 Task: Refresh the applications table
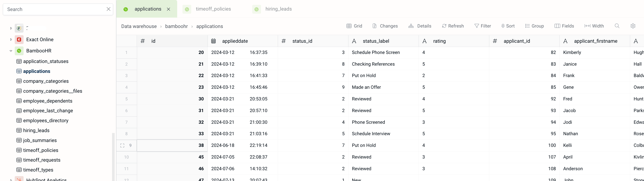point(453,26)
